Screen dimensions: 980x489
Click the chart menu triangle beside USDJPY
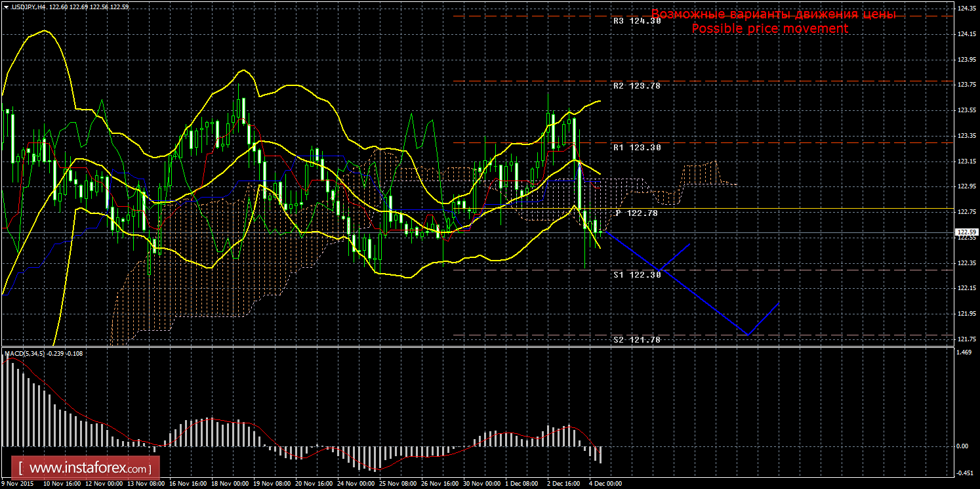[x=6, y=7]
